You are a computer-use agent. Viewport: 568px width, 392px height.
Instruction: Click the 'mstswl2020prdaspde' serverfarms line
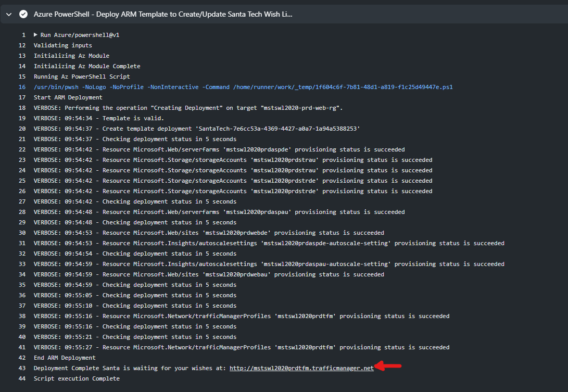(219, 149)
